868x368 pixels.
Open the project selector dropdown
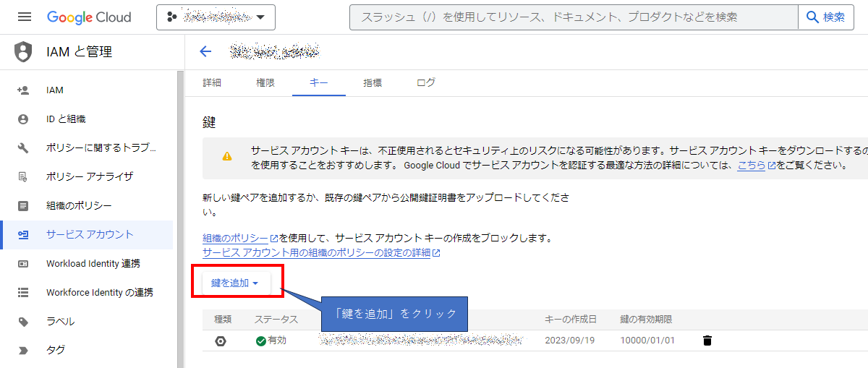pyautogui.click(x=216, y=17)
